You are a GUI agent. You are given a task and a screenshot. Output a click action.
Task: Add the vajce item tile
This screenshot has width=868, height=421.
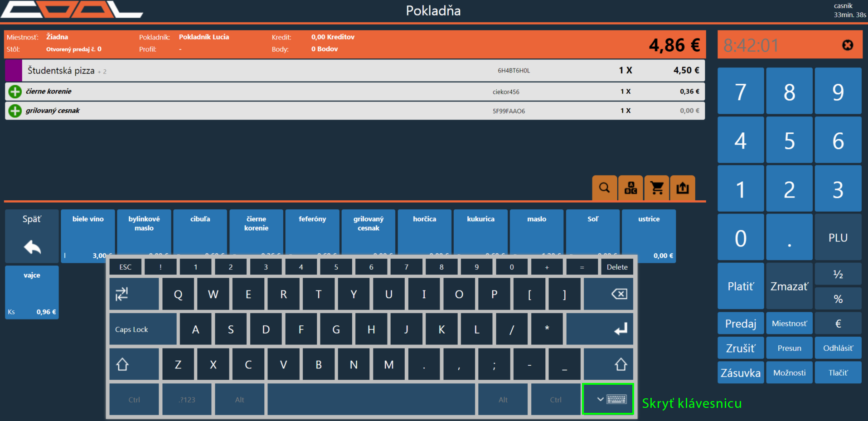[x=32, y=292]
